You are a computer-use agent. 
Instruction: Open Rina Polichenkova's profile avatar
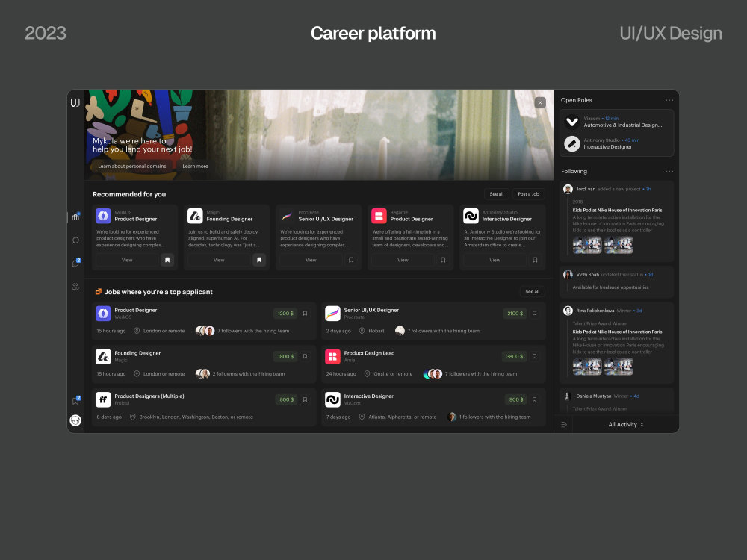[x=568, y=311]
